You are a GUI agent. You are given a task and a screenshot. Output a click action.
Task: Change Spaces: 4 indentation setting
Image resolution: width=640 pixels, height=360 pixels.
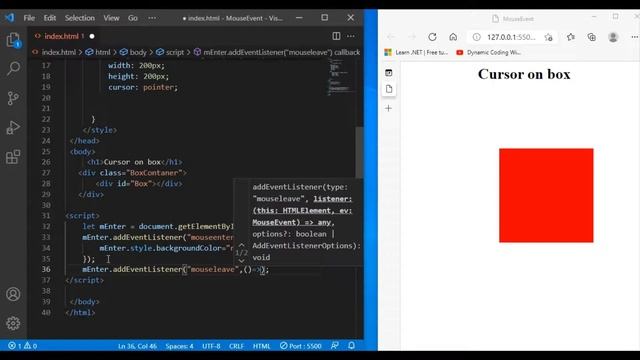point(180,346)
